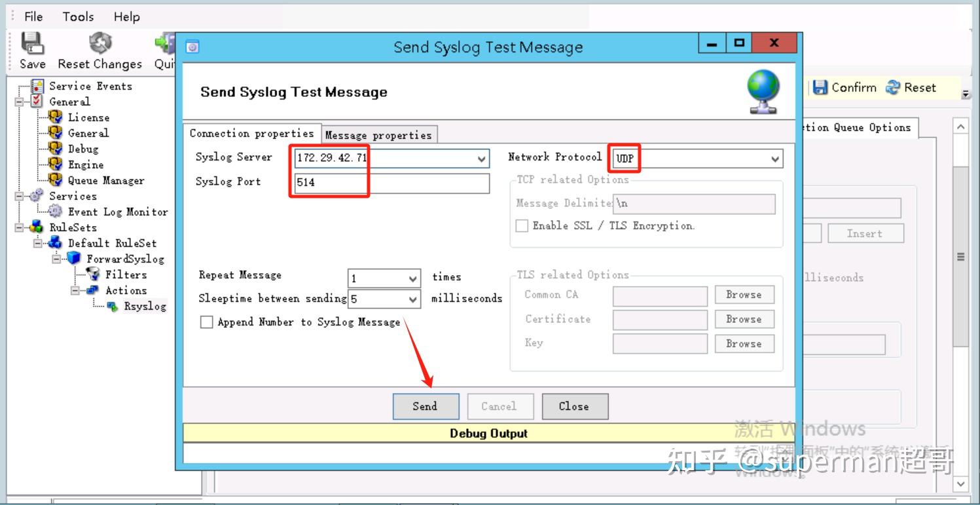The image size is (980, 505).
Task: Click the Rsyslog action icon
Action: point(112,306)
